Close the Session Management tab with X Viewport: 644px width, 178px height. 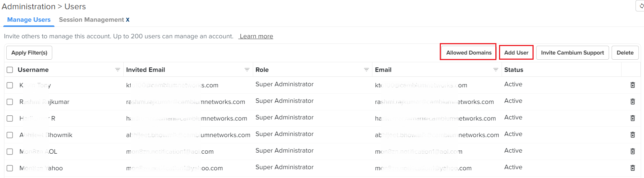128,20
